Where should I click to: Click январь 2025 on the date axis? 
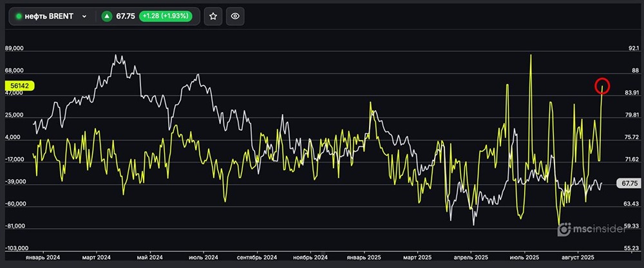point(365,256)
